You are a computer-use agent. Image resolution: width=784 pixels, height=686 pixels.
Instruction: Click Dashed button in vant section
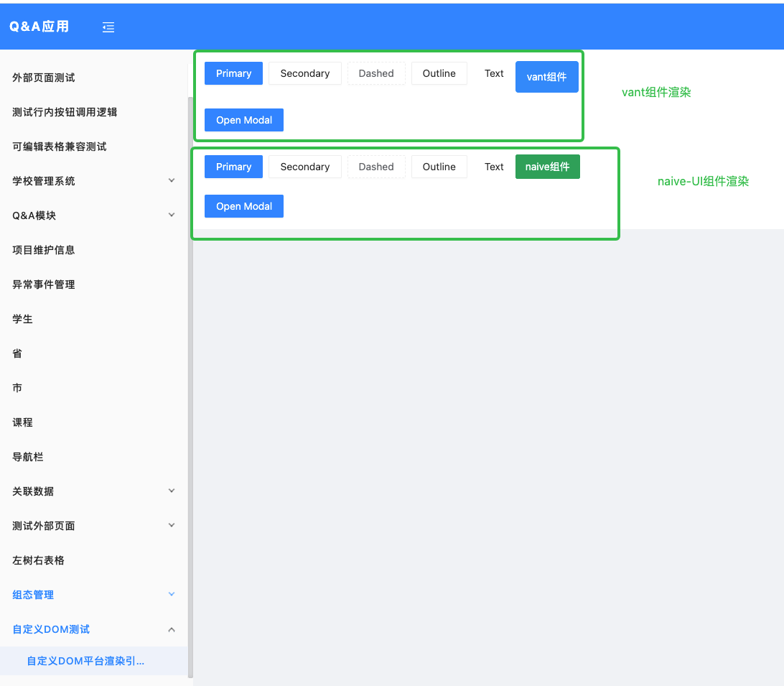[376, 73]
